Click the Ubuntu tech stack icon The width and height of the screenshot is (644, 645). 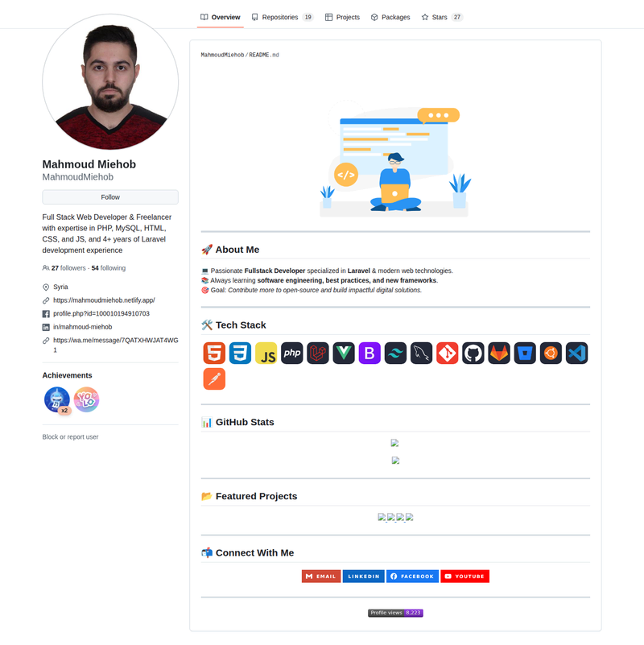coord(551,353)
